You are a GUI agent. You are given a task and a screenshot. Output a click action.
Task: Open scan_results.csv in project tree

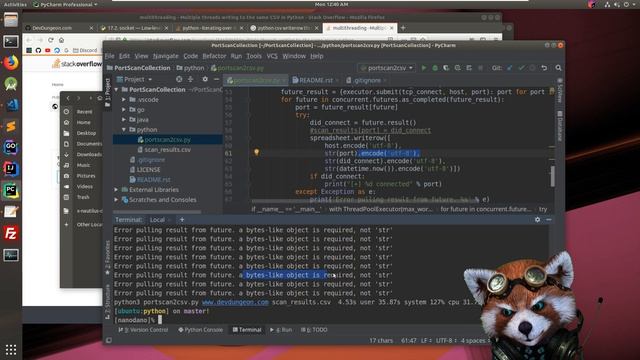[x=167, y=149]
